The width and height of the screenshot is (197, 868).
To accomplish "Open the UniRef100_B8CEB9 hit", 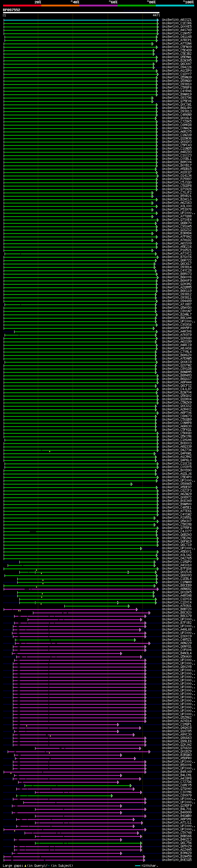I will tap(177, 586).
